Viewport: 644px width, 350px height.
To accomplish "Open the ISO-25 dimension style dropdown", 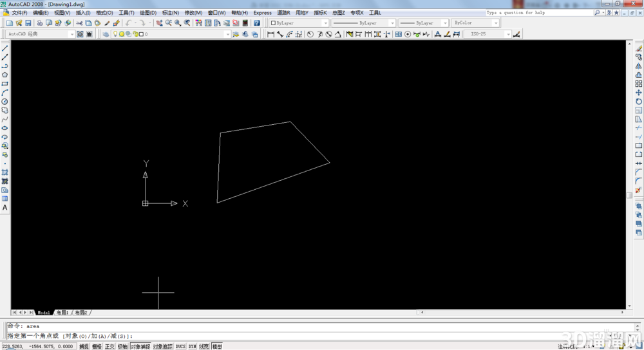I will [x=508, y=34].
